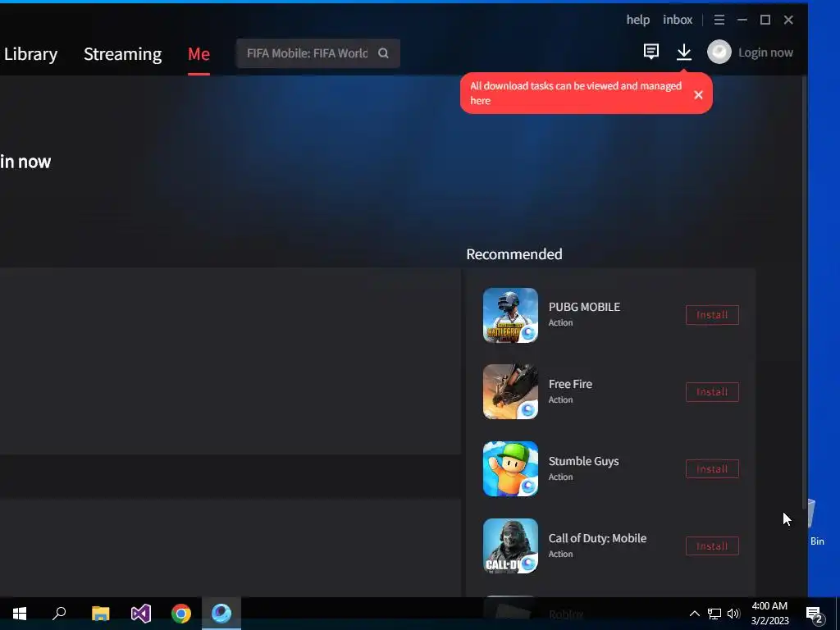The width and height of the screenshot is (840, 630).
Task: Click the Recommended heading
Action: [x=514, y=254]
